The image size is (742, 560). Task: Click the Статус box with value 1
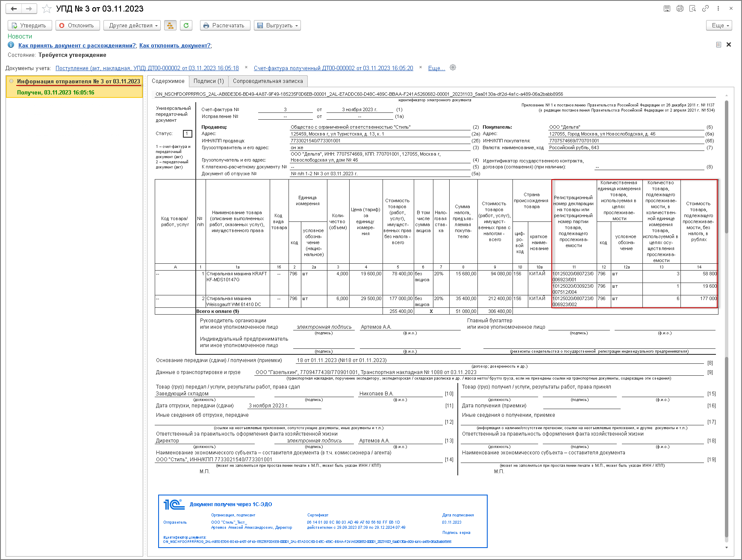[187, 134]
